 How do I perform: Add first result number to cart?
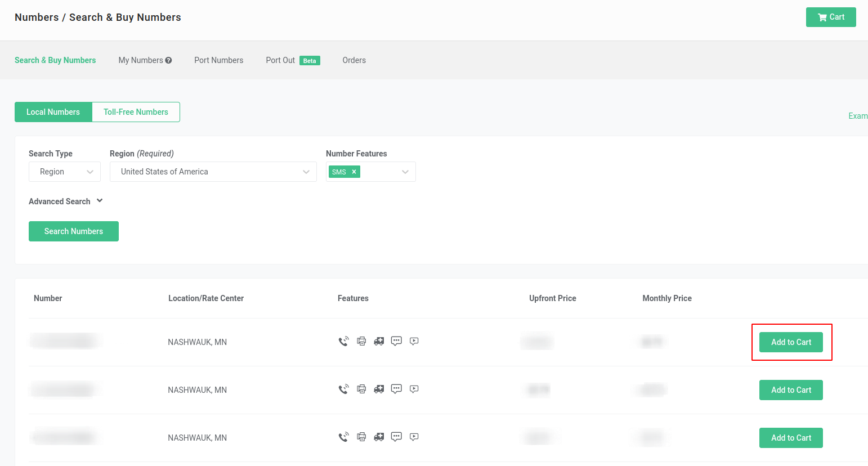click(x=791, y=342)
